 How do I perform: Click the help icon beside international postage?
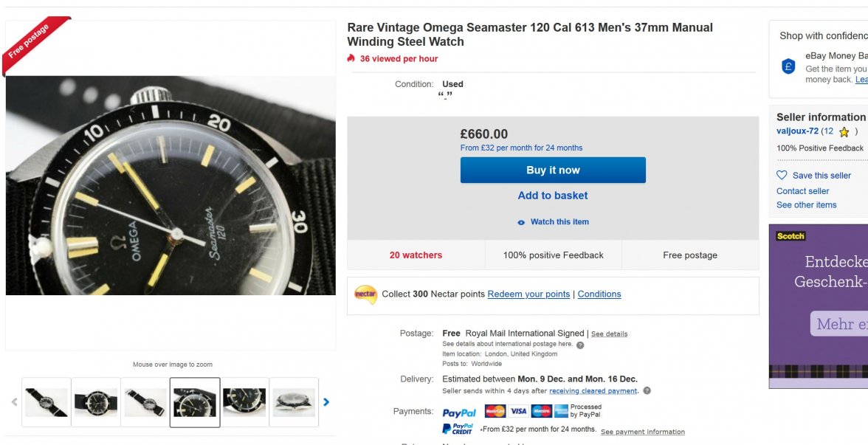[x=580, y=345]
